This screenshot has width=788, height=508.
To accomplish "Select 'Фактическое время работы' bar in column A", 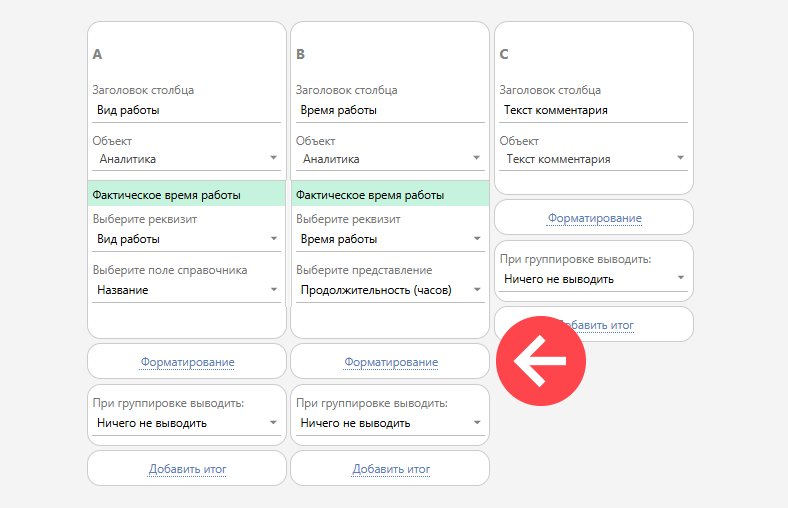I will pyautogui.click(x=186, y=194).
